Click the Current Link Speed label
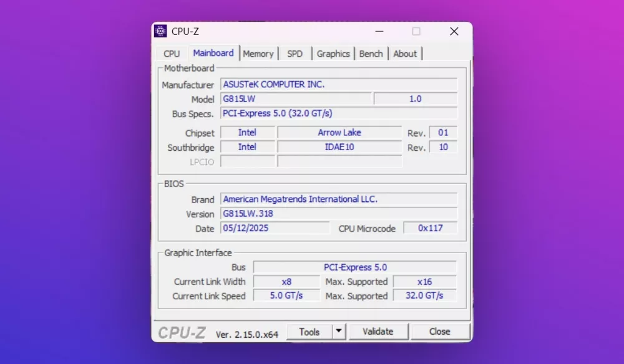 point(208,296)
